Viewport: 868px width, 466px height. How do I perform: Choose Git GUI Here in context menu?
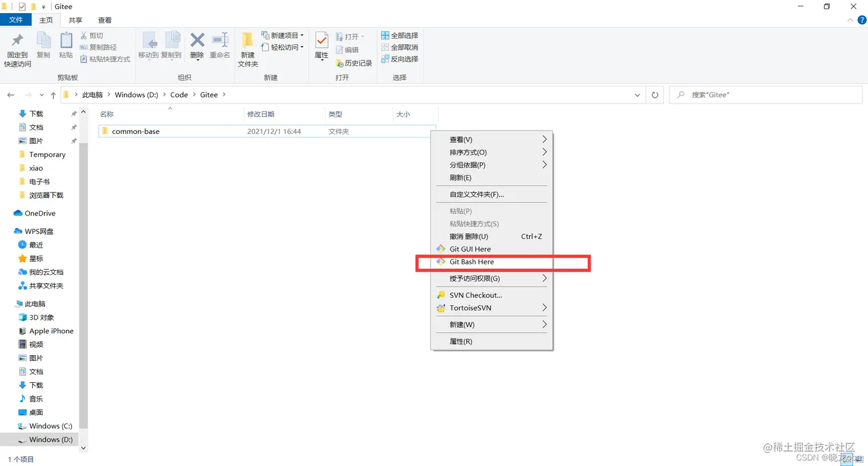click(x=491, y=249)
